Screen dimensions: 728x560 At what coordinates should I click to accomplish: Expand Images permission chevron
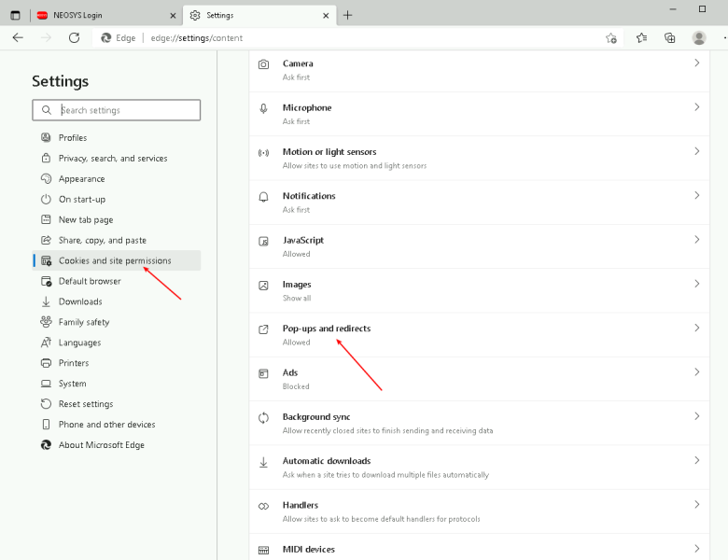tap(696, 283)
